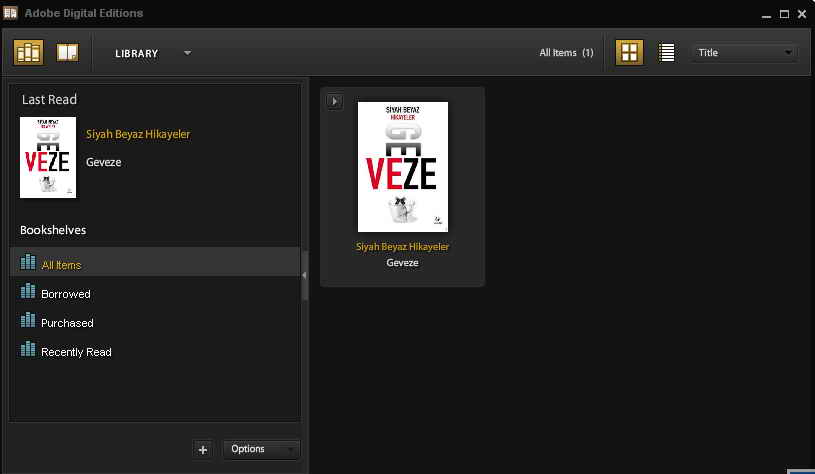815x474 pixels.
Task: Click the Borrowed bookshelf icon
Action: tap(28, 291)
